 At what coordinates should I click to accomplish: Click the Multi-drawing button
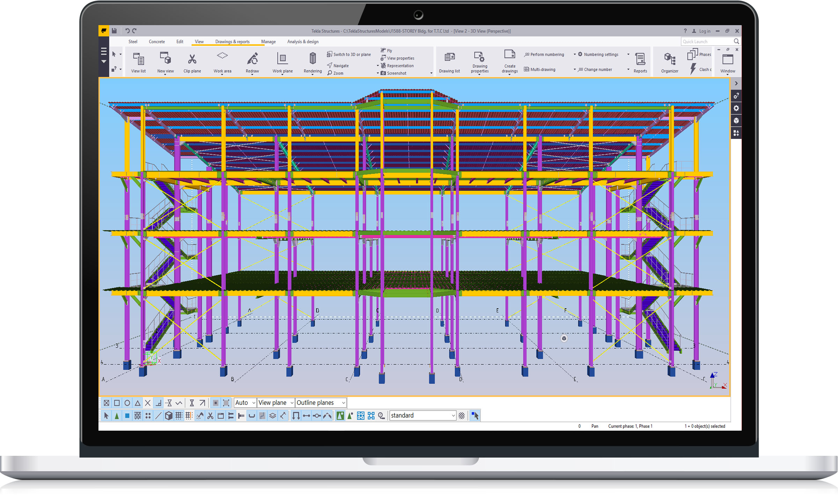(x=539, y=69)
